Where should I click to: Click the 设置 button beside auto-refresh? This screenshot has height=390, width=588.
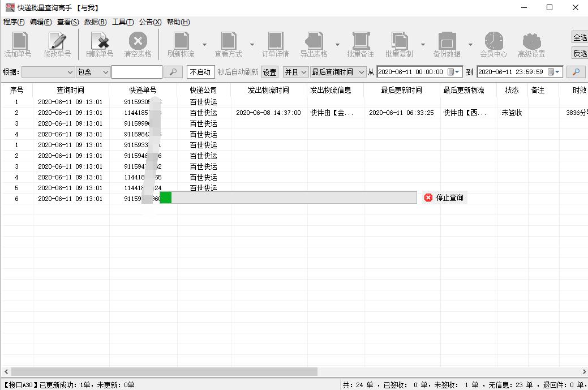270,72
